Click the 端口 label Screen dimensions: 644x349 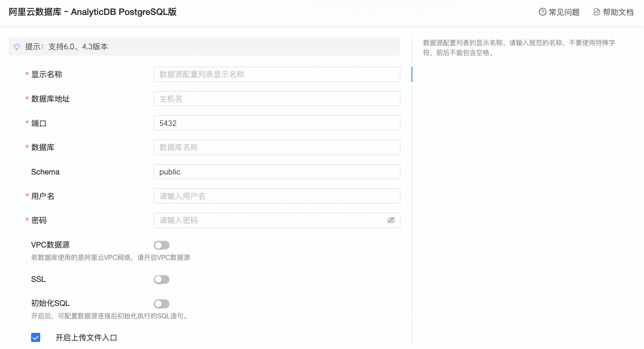tap(39, 123)
